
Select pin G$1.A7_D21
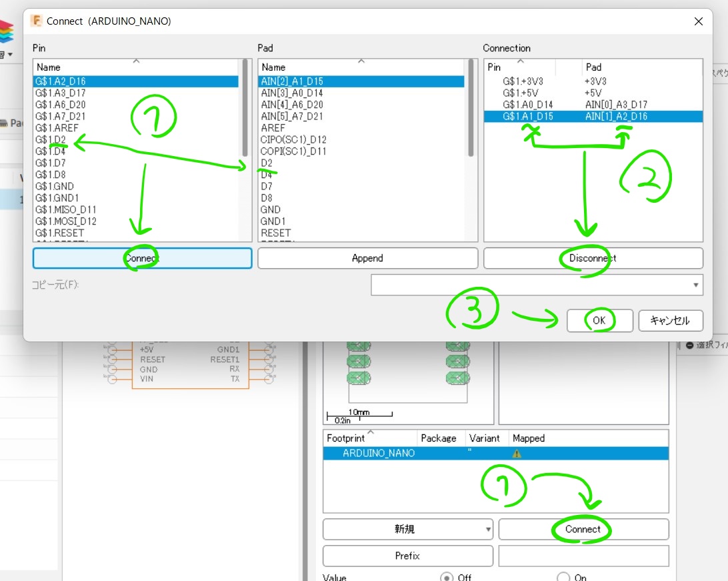tap(135, 116)
